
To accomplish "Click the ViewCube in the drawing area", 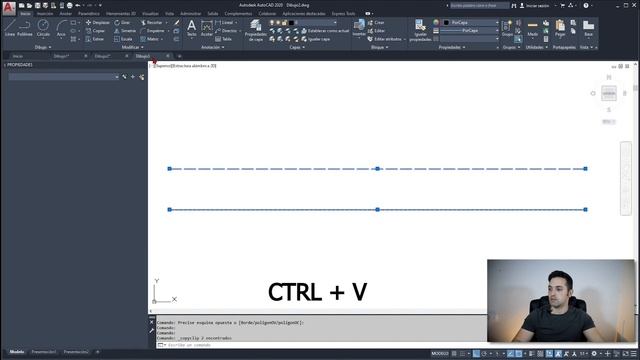I will (x=609, y=93).
